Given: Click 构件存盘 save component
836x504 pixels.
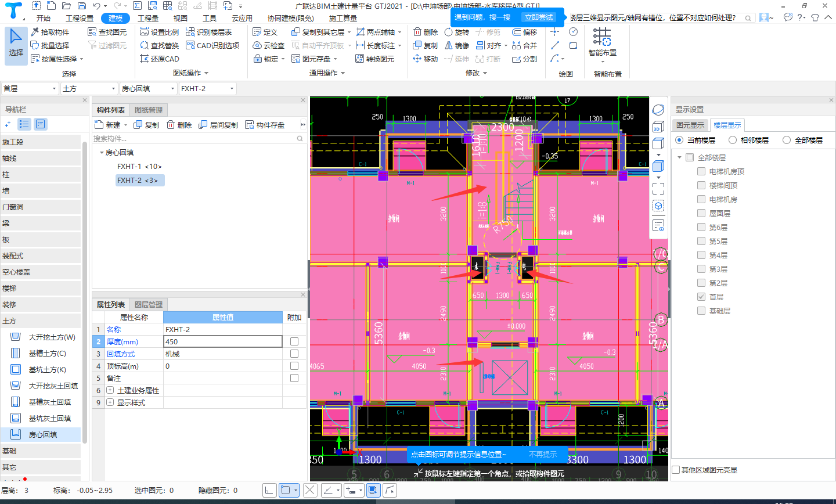Looking at the screenshot, I should pyautogui.click(x=265, y=125).
